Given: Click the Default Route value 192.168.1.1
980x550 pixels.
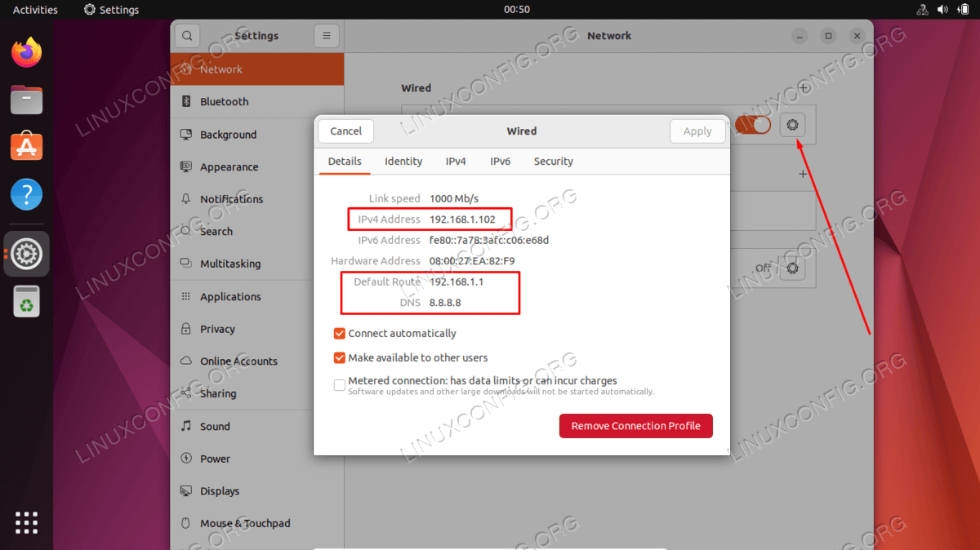Looking at the screenshot, I should coord(457,282).
